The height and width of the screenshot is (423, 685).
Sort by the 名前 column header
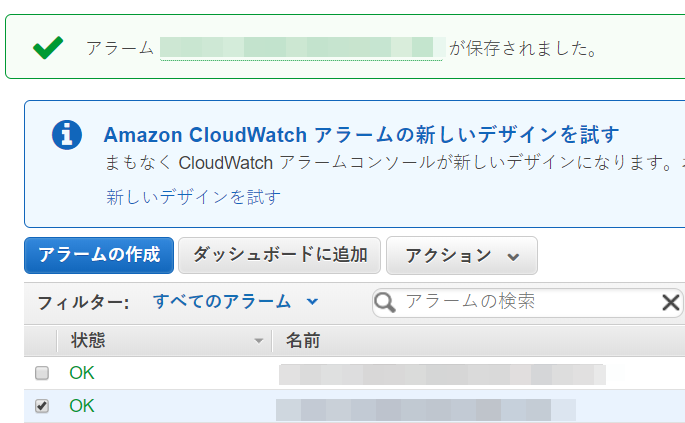[x=303, y=341]
